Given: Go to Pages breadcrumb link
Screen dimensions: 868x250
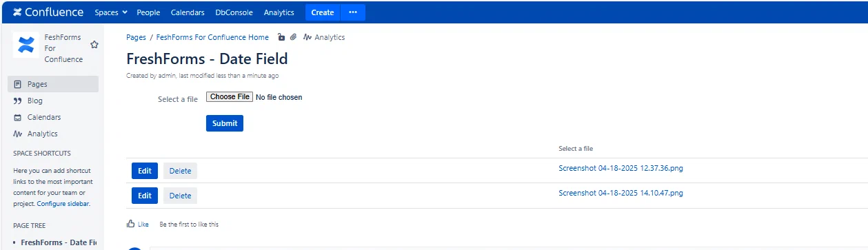Looking at the screenshot, I should click(136, 37).
